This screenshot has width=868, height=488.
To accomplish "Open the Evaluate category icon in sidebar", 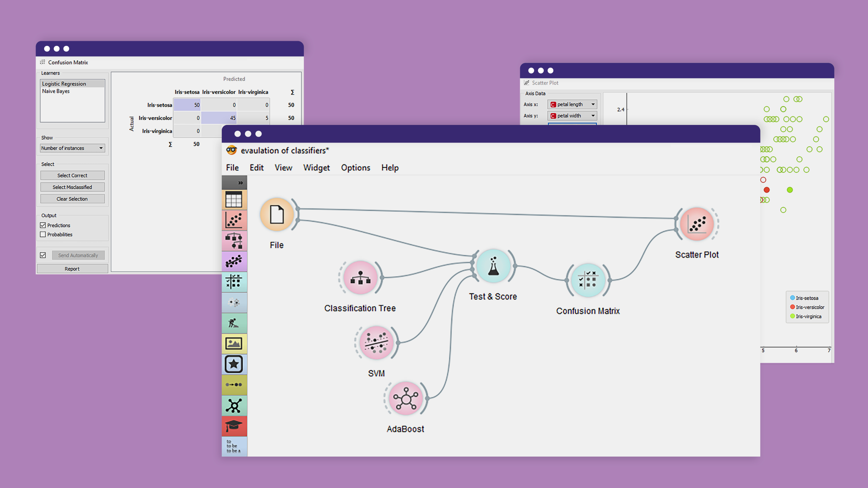I will tap(234, 282).
